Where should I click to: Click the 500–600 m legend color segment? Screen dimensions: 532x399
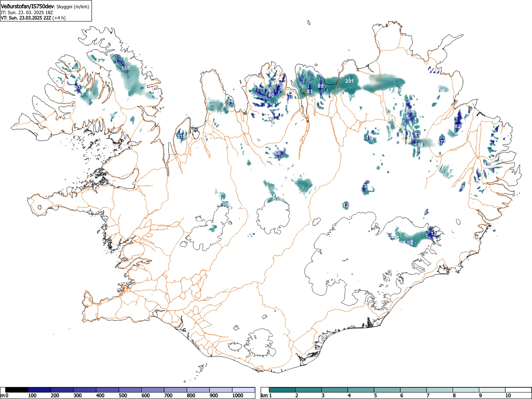[x=130, y=390]
